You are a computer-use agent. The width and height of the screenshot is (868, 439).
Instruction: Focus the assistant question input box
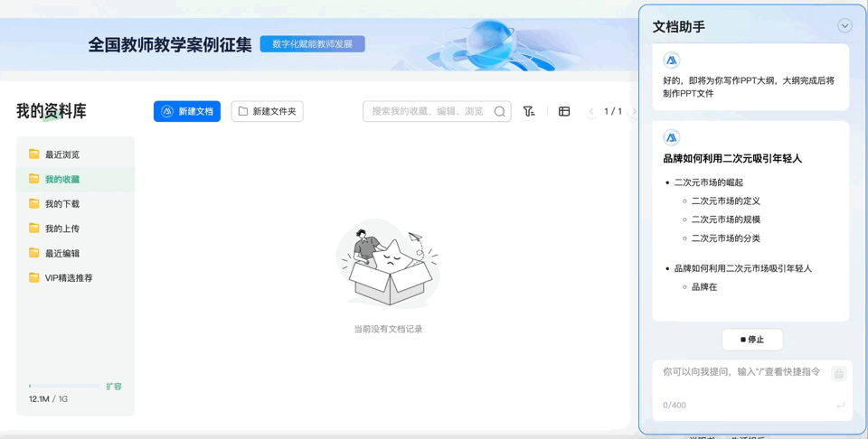[752, 390]
